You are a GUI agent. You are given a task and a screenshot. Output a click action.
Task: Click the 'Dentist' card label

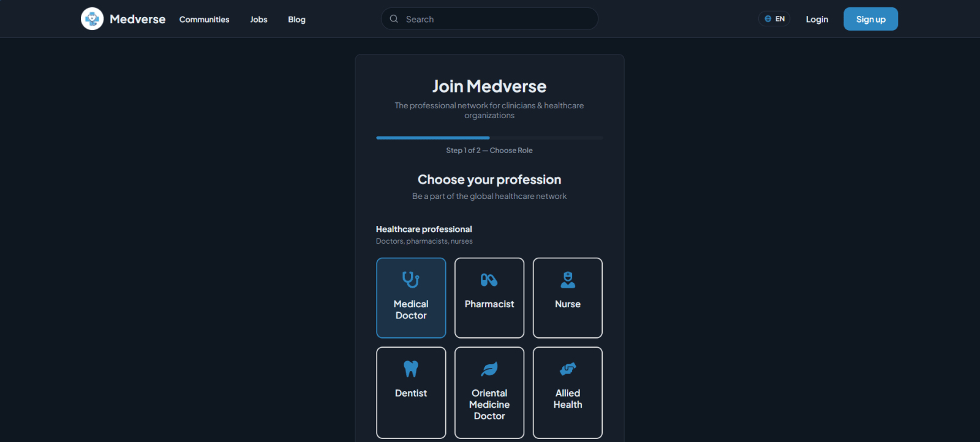[x=411, y=394]
